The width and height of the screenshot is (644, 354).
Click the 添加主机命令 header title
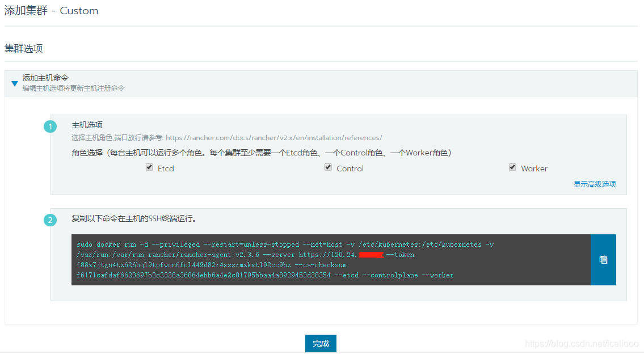[45, 78]
